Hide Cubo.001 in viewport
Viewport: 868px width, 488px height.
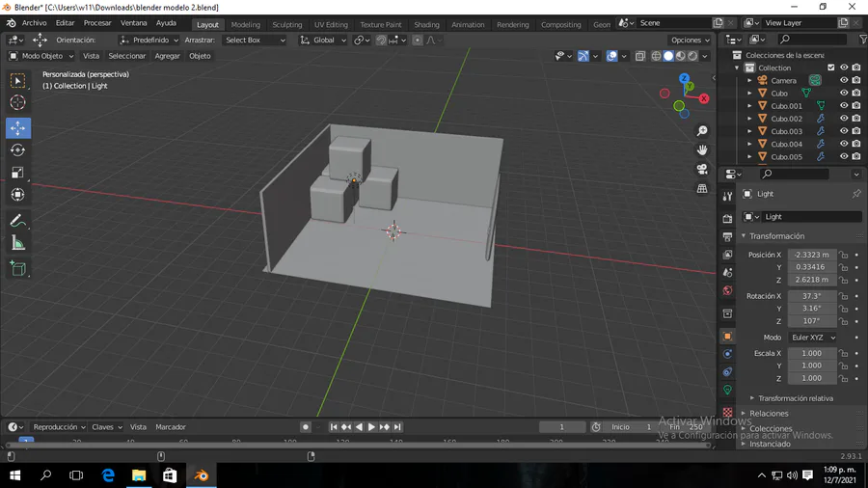tap(844, 106)
